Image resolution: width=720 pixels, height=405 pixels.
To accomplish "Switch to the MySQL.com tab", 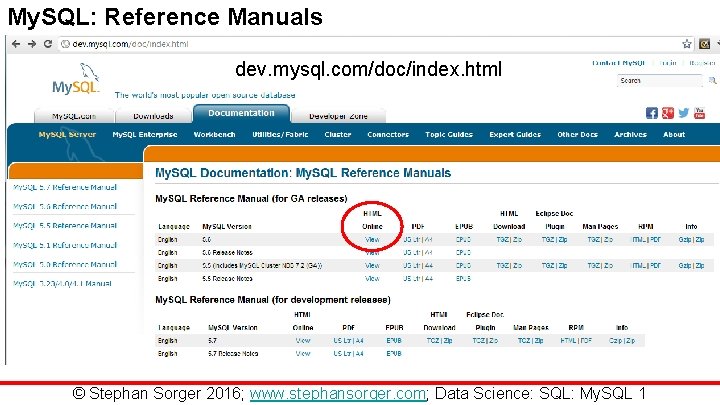I will coord(74,116).
